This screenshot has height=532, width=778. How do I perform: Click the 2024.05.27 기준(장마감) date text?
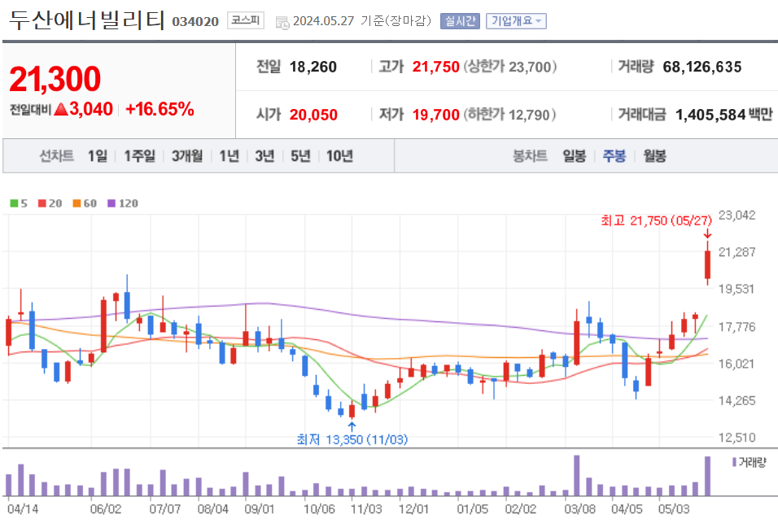[x=361, y=21]
